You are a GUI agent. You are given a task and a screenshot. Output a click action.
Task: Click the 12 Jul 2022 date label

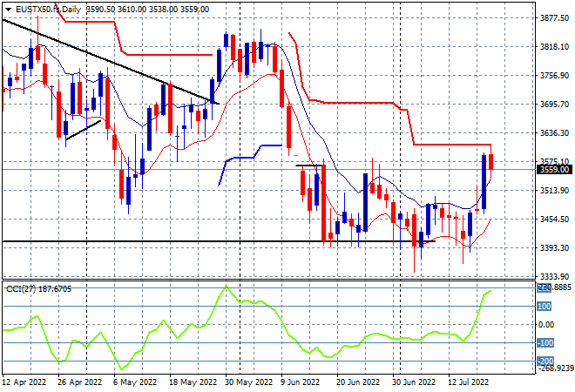469,382
